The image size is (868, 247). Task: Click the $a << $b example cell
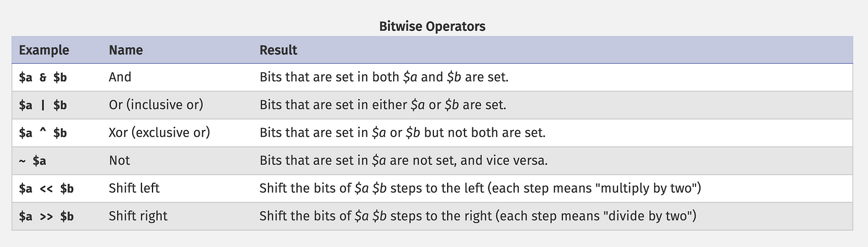[46, 189]
